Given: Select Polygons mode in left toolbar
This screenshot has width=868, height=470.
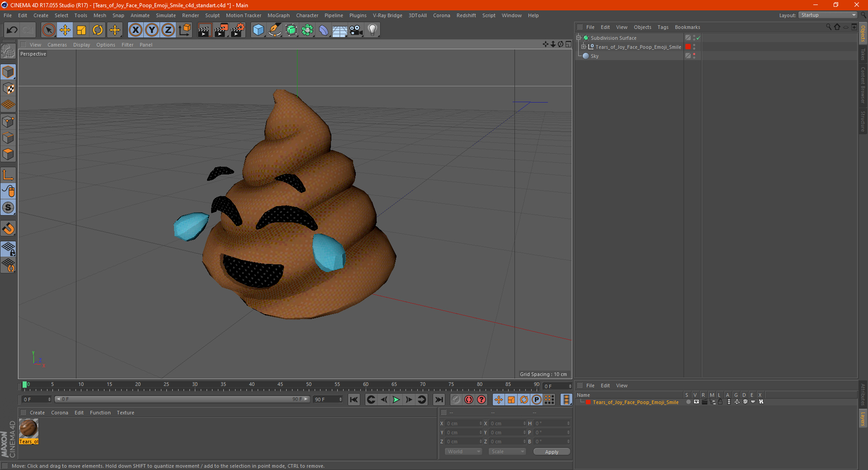Looking at the screenshot, I should pyautogui.click(x=8, y=154).
